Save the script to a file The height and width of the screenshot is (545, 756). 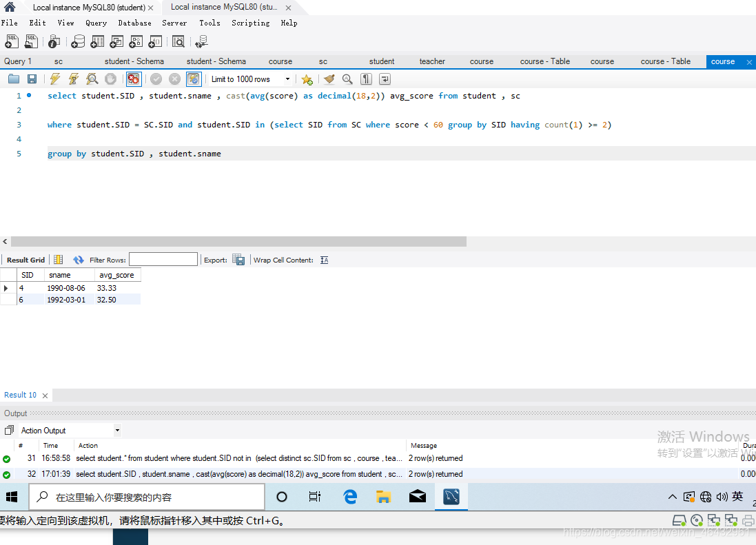tap(32, 79)
